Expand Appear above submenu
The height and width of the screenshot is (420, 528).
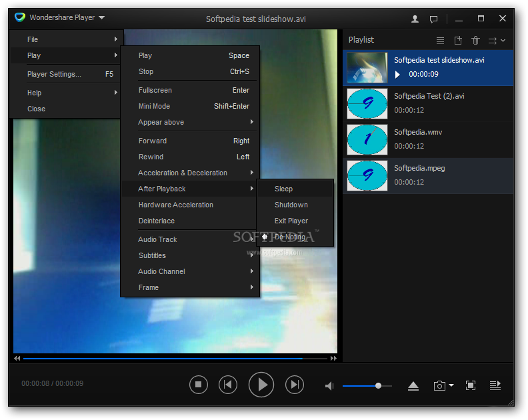[190, 122]
